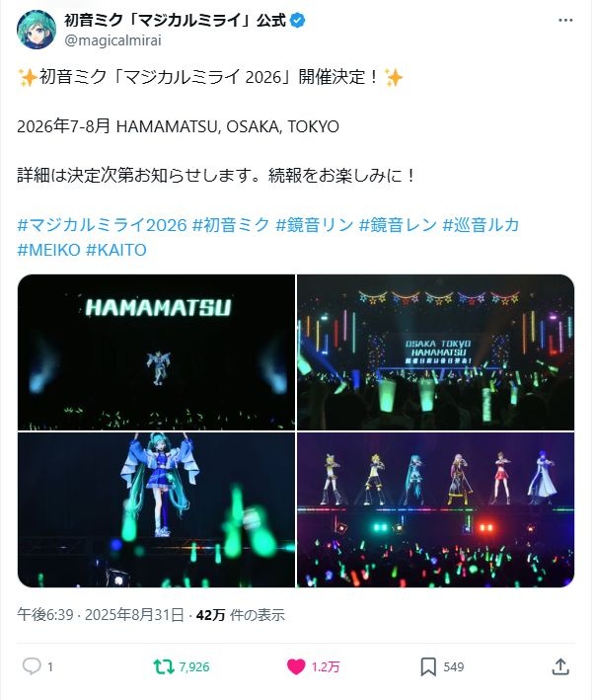
Task: Click the blue verified badge
Action: point(298,20)
